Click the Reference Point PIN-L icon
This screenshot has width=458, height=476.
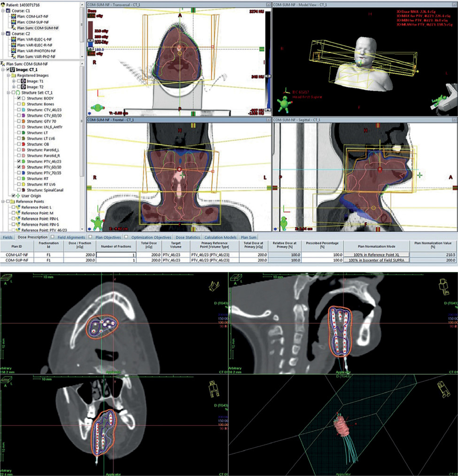click(x=18, y=219)
